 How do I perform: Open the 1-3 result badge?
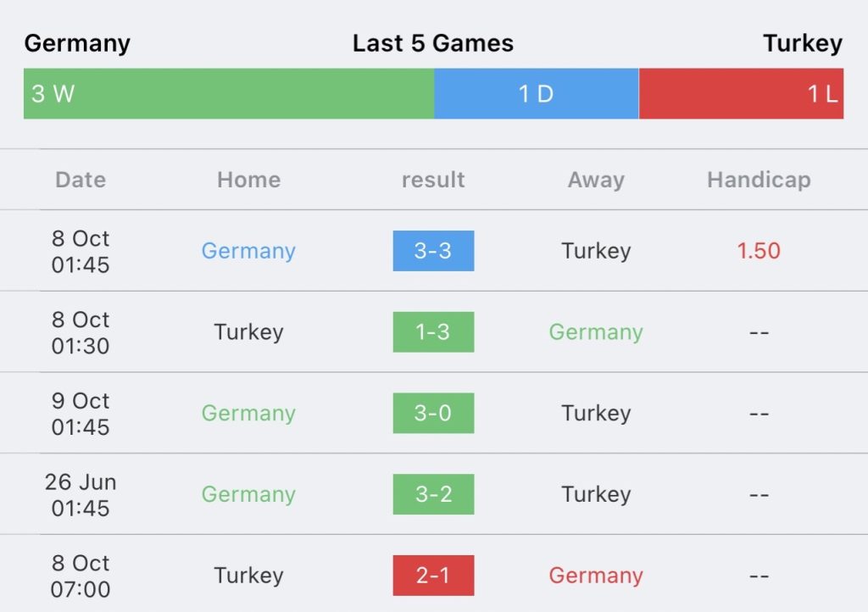coord(433,332)
